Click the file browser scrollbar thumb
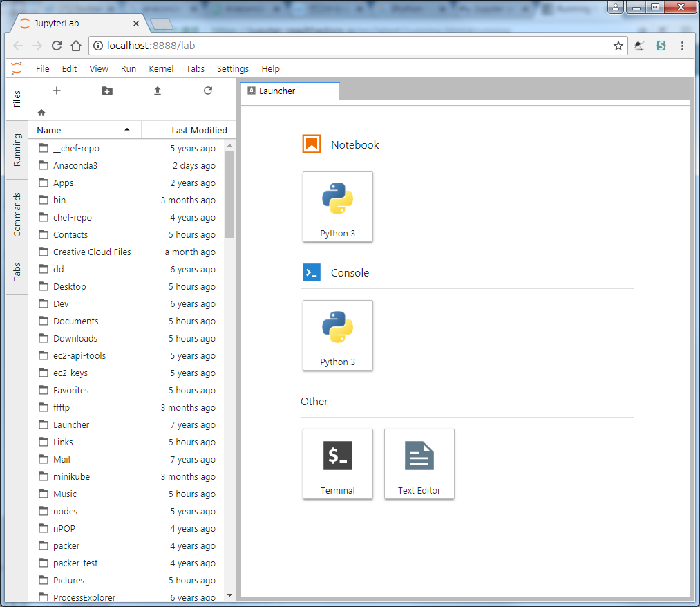 coord(230,194)
